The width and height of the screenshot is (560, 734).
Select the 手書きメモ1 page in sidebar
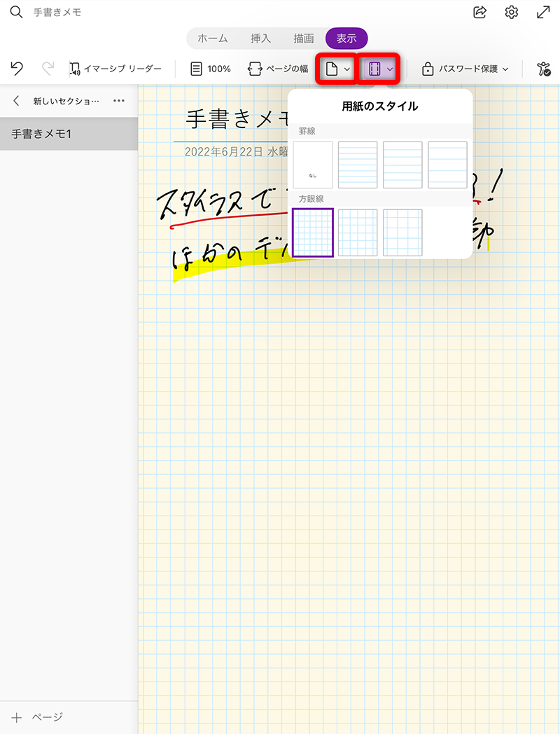42,133
